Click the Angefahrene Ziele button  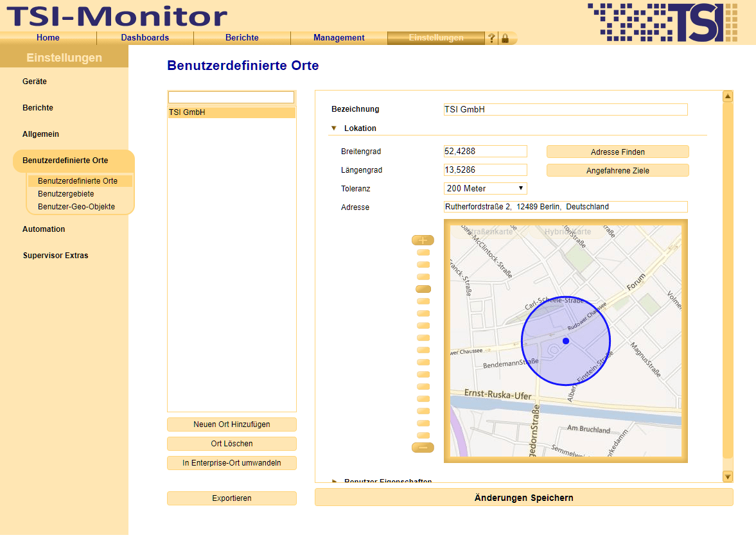618,171
